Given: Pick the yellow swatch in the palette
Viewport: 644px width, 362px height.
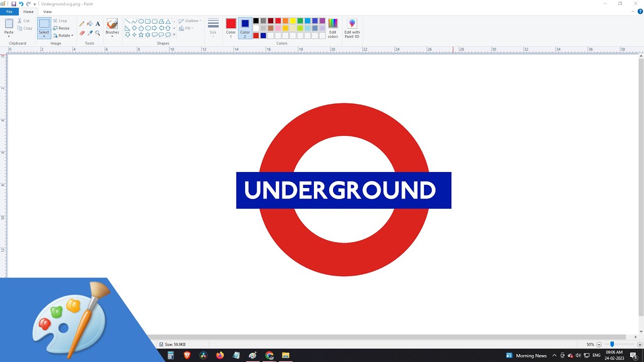Looking at the screenshot, I should tap(293, 21).
